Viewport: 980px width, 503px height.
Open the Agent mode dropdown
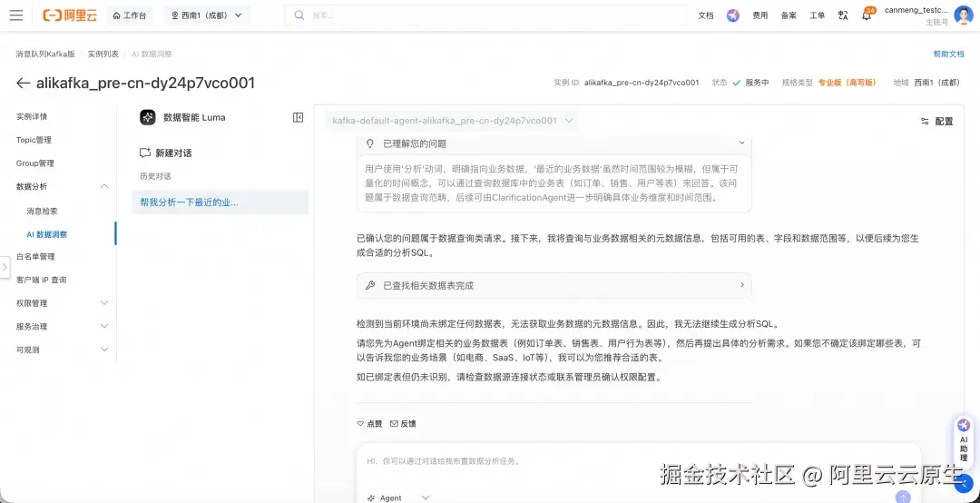pos(398,498)
